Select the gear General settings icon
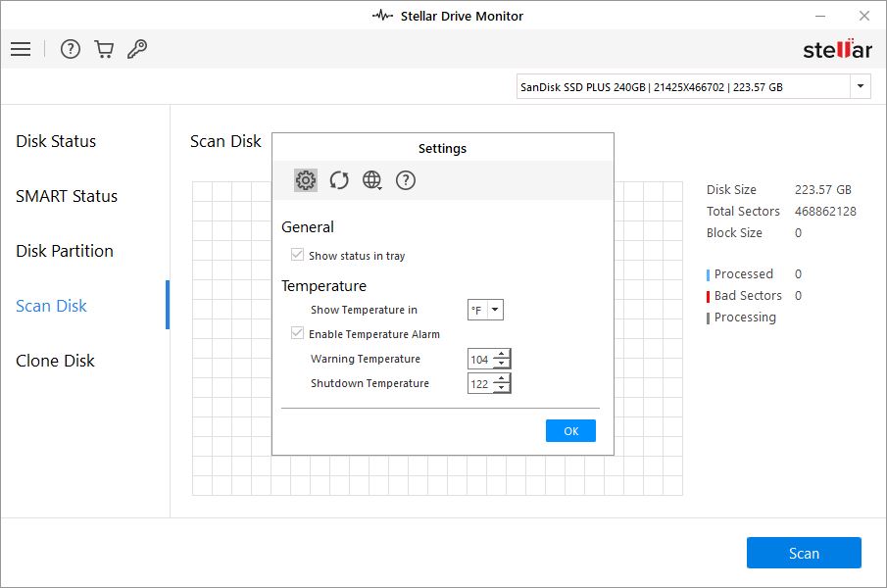Screen dimensions: 887x588 306,180
